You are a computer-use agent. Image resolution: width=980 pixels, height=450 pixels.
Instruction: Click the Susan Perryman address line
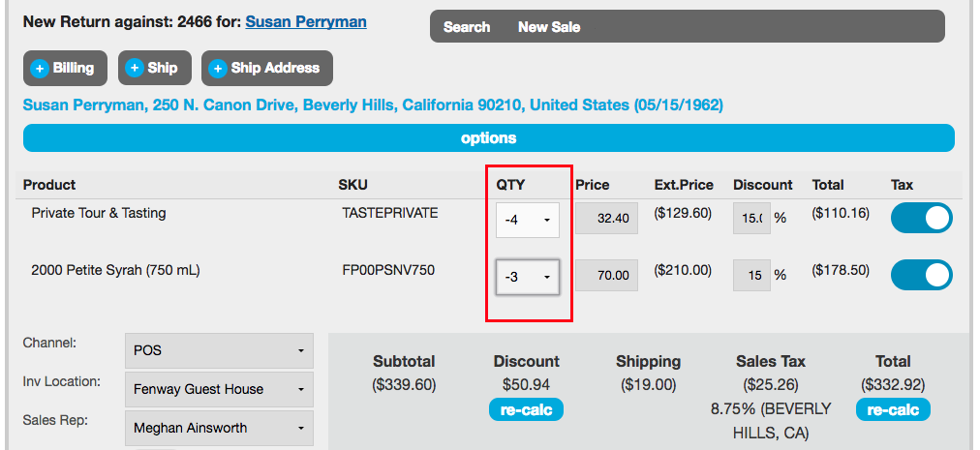(373, 105)
